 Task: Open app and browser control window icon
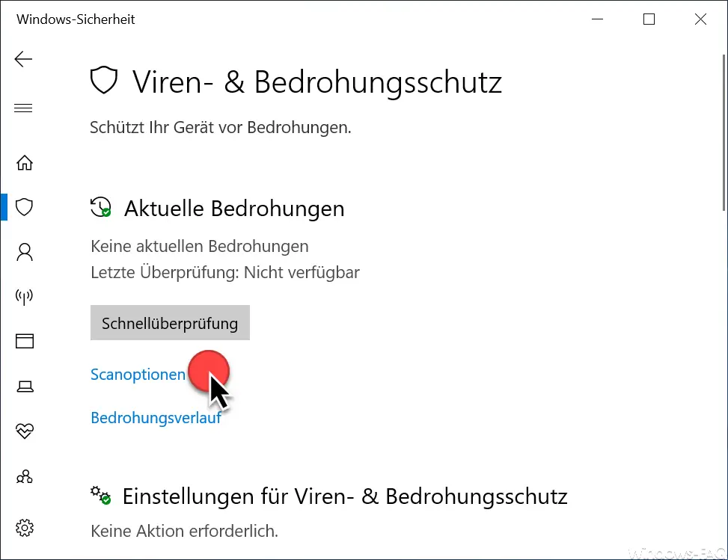pos(25,341)
